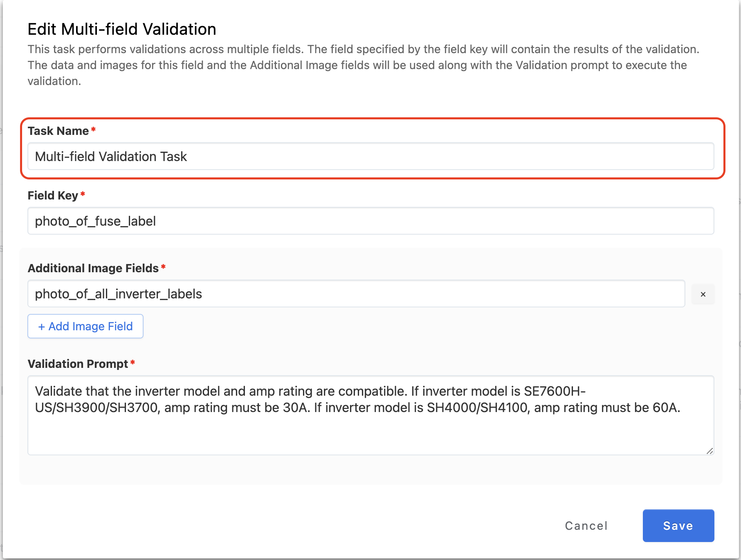The height and width of the screenshot is (560, 741).
Task: Remove the photo_of_all_inverter_labels image field
Action: 703,294
